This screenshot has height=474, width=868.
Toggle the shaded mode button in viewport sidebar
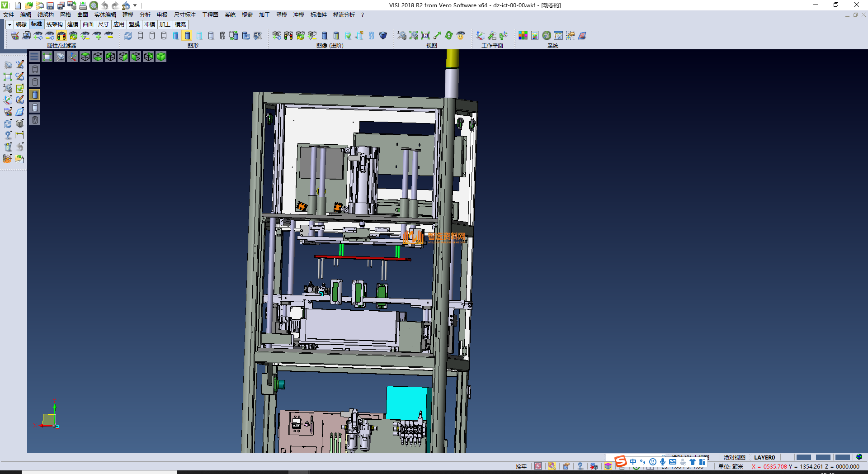(x=35, y=95)
